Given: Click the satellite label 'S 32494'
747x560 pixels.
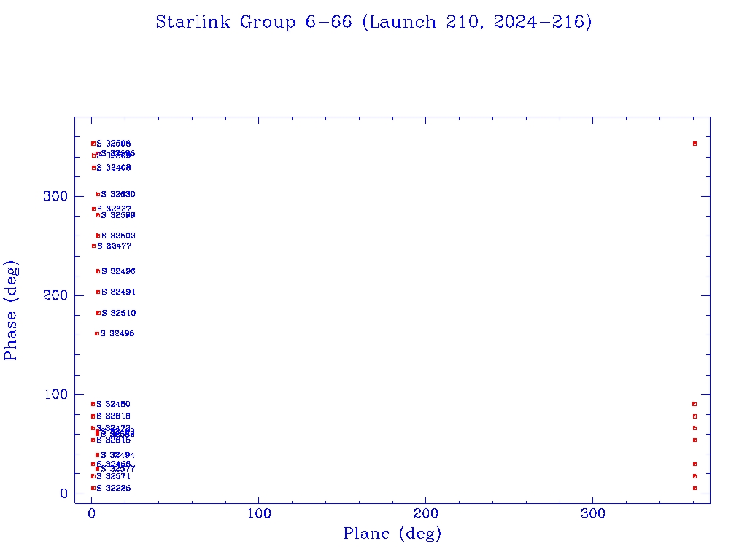Looking at the screenshot, I should click(118, 455).
